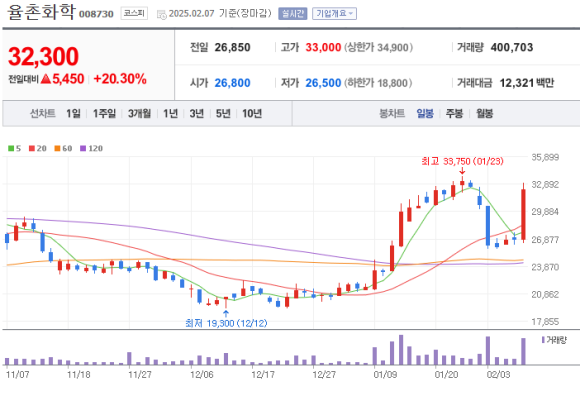Image resolution: width=580 pixels, height=396 pixels.
Task: Click the 01/09 date axis label
Action: pos(385,375)
